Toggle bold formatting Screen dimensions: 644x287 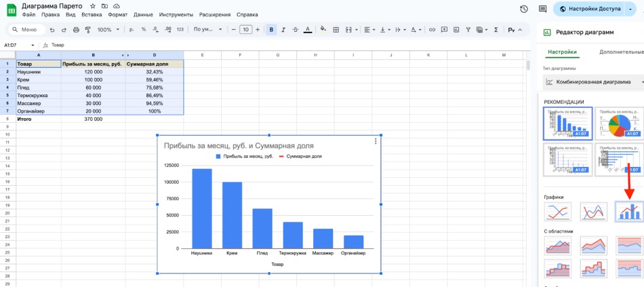(x=272, y=30)
